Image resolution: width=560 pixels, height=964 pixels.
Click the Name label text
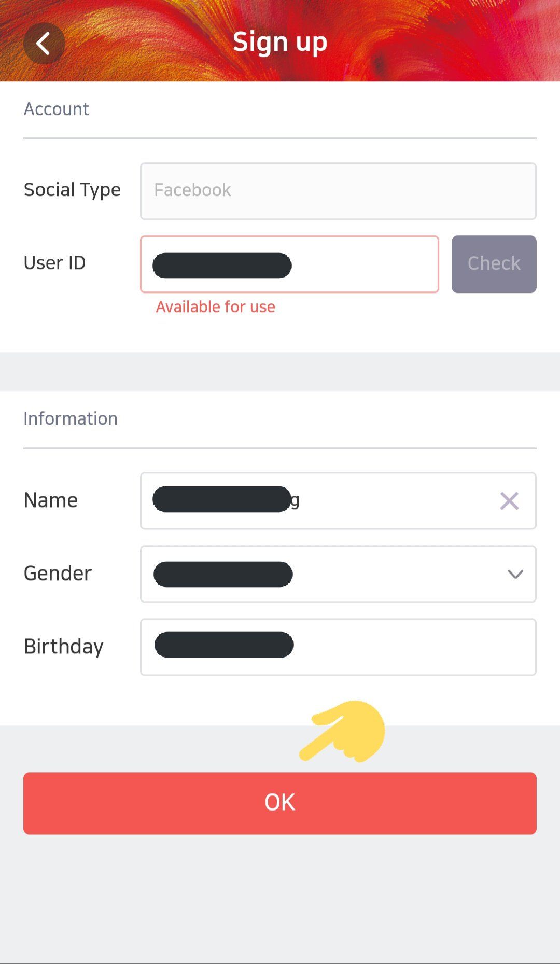(x=51, y=500)
